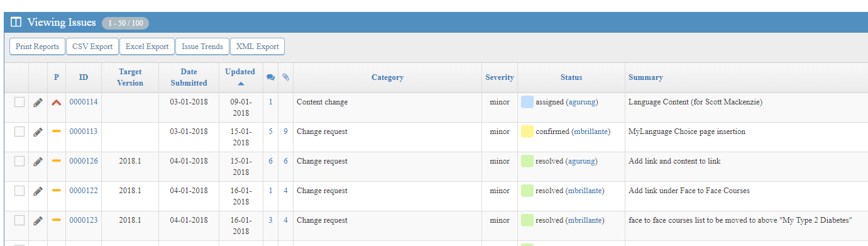Check the box beside issue 0000122
Image resolution: width=868 pixels, height=246 pixels.
19,191
